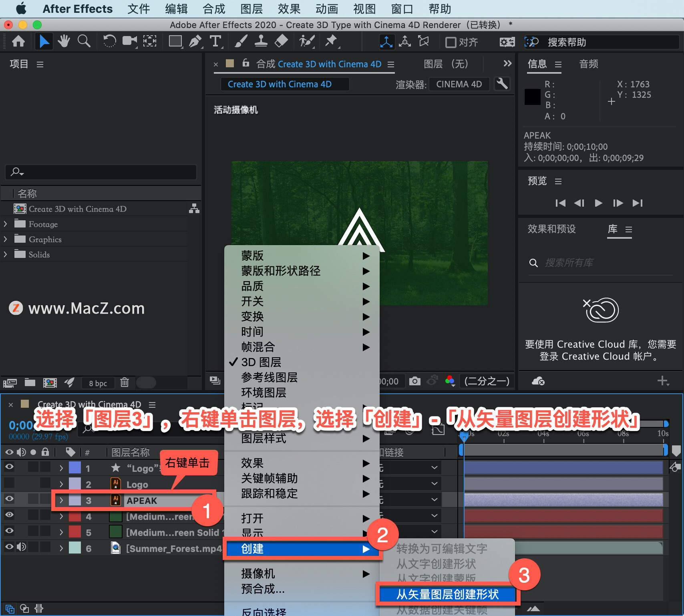This screenshot has height=616, width=684.
Task: Expand layer 1 Logo shape properties
Action: coord(61,468)
